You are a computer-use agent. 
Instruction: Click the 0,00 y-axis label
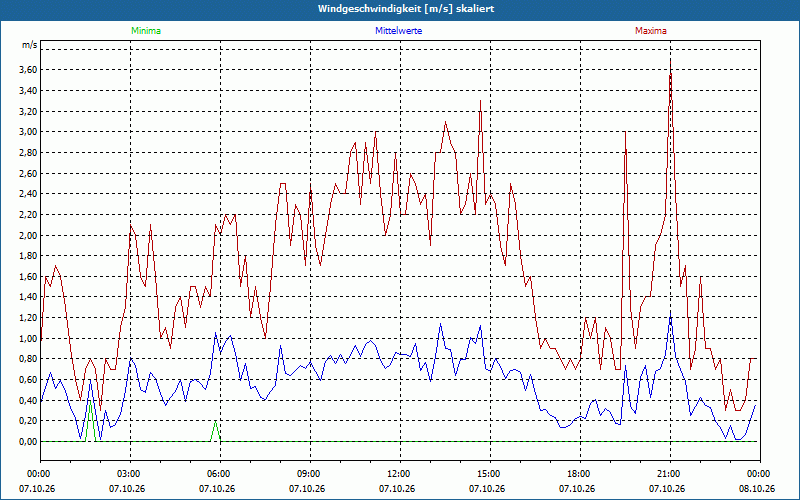pos(29,441)
